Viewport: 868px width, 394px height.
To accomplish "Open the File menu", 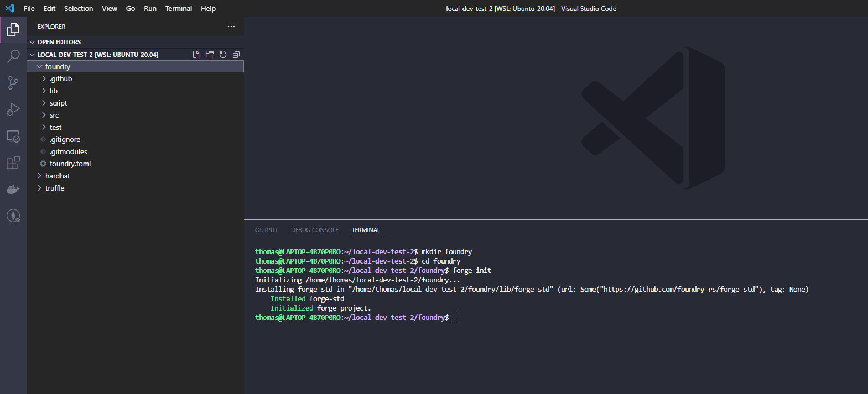I will click(29, 8).
